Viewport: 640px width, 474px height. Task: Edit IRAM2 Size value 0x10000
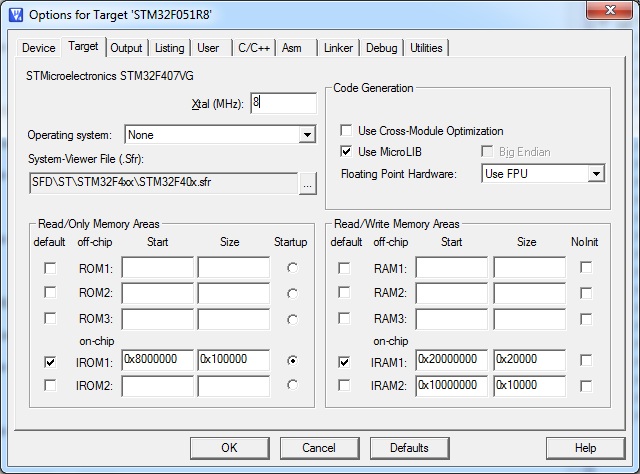529,386
